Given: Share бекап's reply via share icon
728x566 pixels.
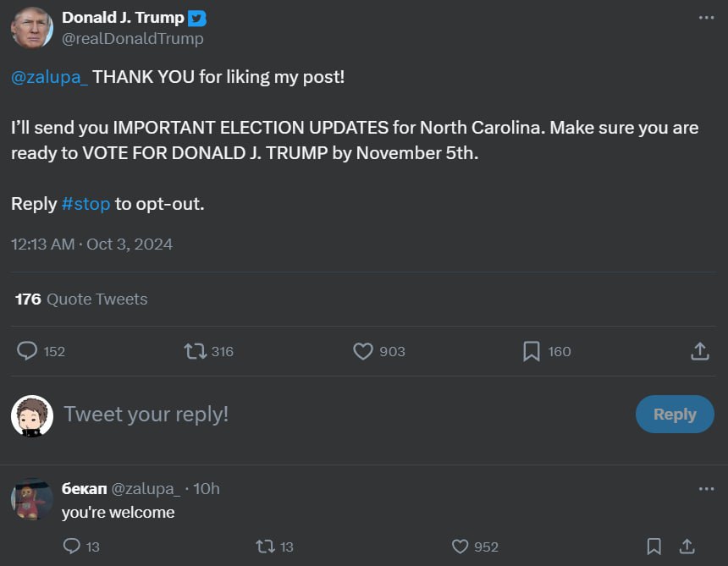Looking at the screenshot, I should (x=687, y=547).
